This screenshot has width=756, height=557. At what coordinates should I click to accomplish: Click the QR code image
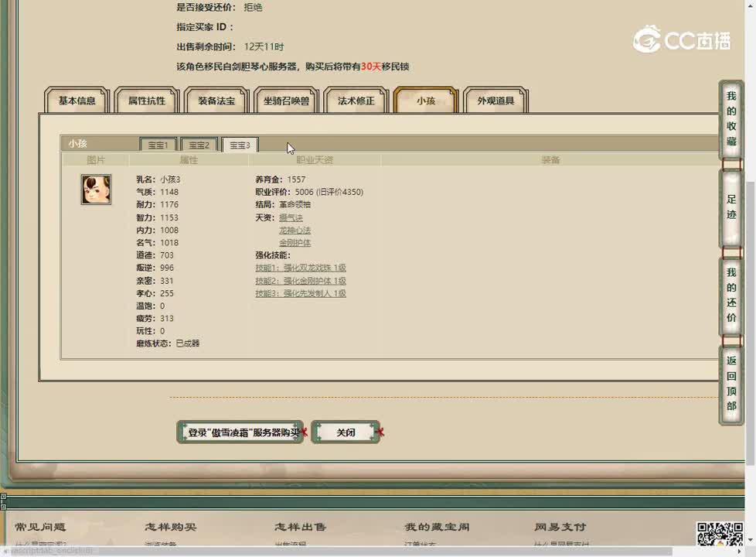[720, 534]
